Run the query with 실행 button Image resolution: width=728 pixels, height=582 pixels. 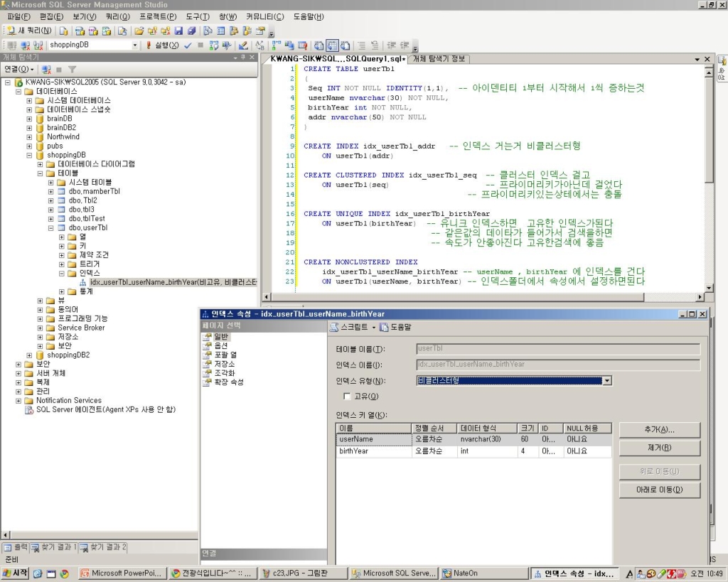tap(162, 45)
